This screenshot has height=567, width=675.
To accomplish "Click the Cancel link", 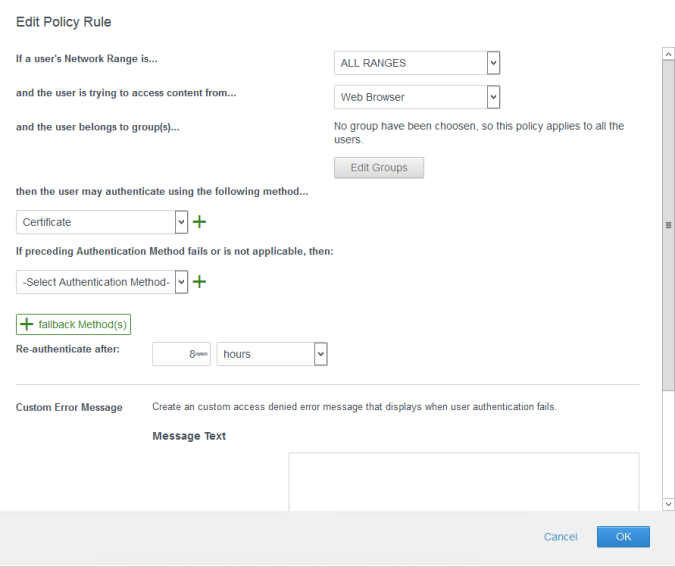I will point(560,537).
